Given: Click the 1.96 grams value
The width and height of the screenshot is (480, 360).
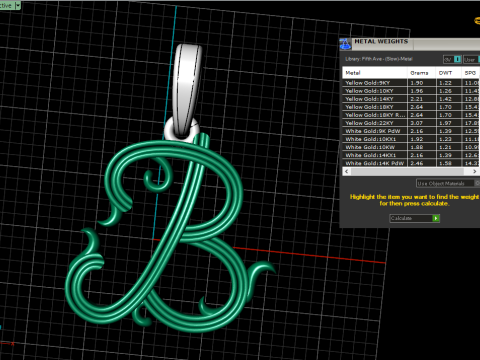Looking at the screenshot, I should 417,91.
